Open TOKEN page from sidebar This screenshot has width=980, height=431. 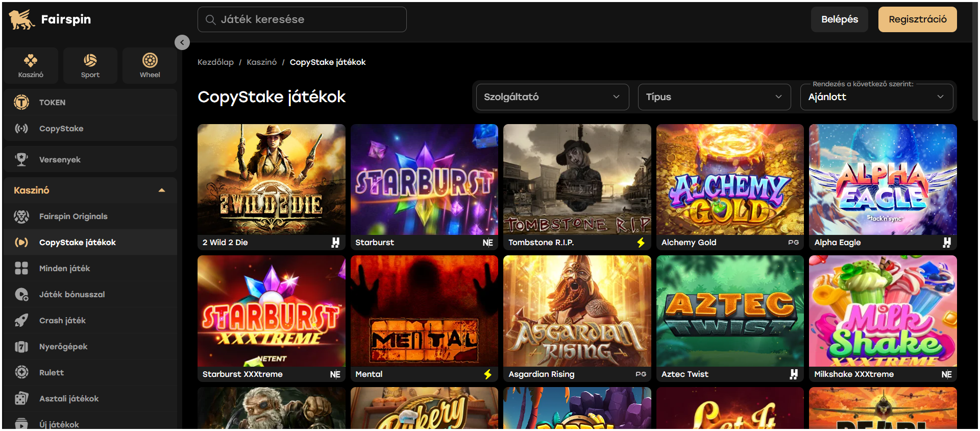pyautogui.click(x=90, y=102)
